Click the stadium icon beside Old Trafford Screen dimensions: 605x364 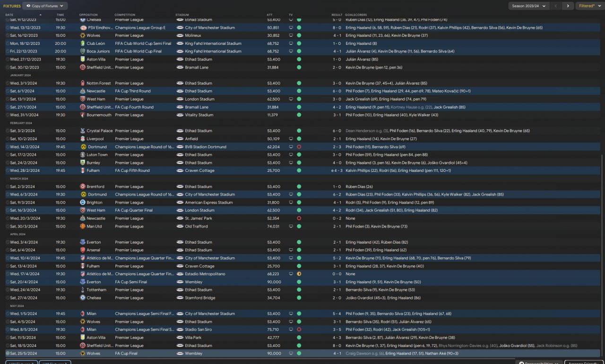click(180, 226)
